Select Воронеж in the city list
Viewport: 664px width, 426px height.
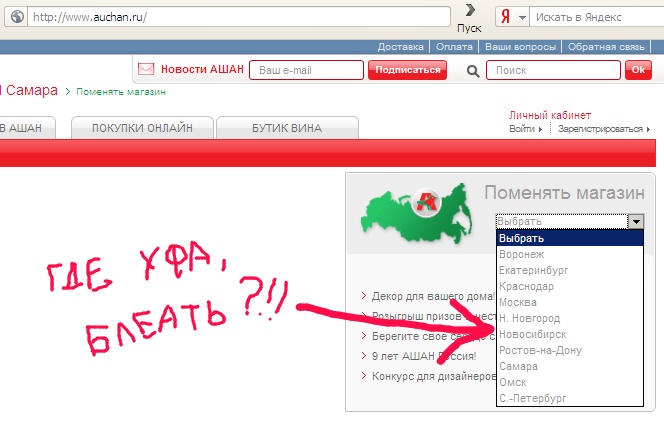570,254
